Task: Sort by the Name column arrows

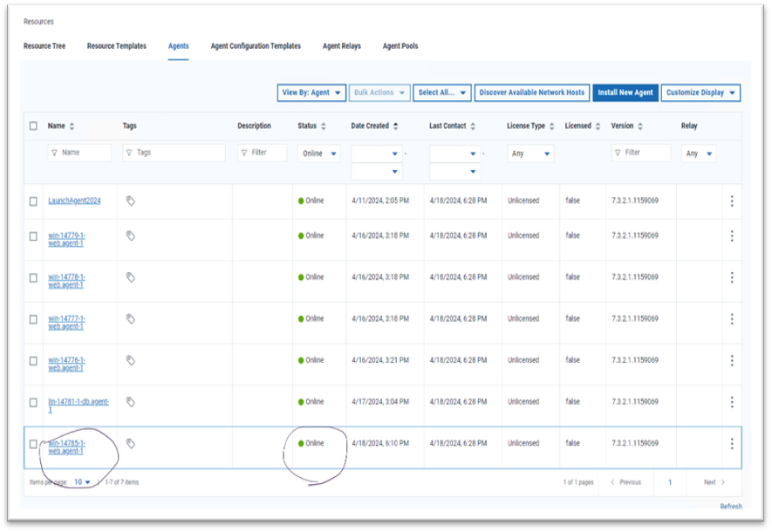Action: point(72,126)
